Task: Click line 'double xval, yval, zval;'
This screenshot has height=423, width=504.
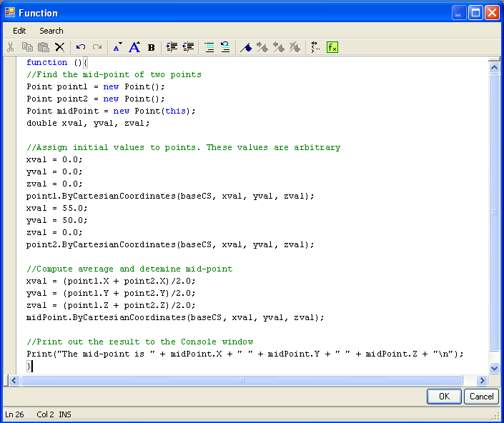Action: (88, 124)
